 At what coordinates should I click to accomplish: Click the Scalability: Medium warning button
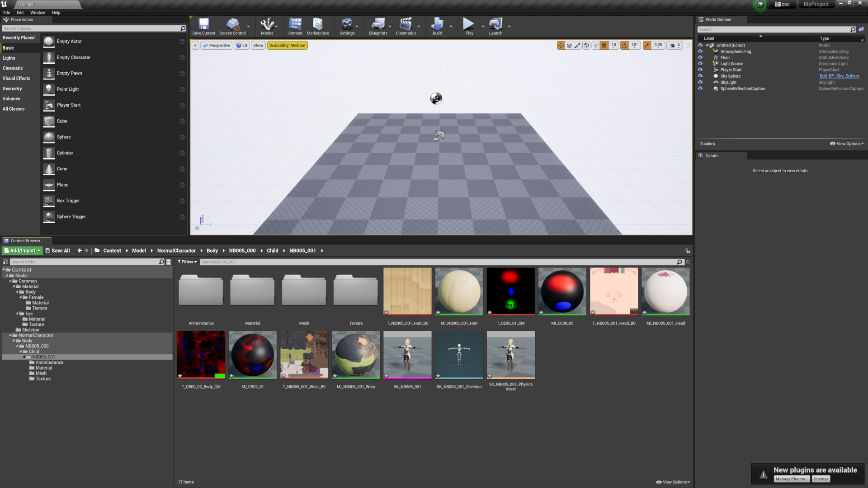click(x=287, y=45)
